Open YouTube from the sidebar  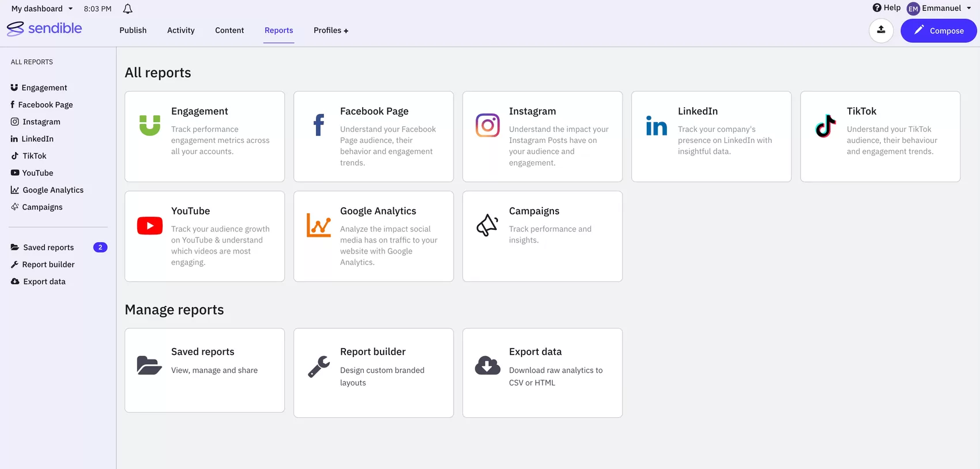37,173
